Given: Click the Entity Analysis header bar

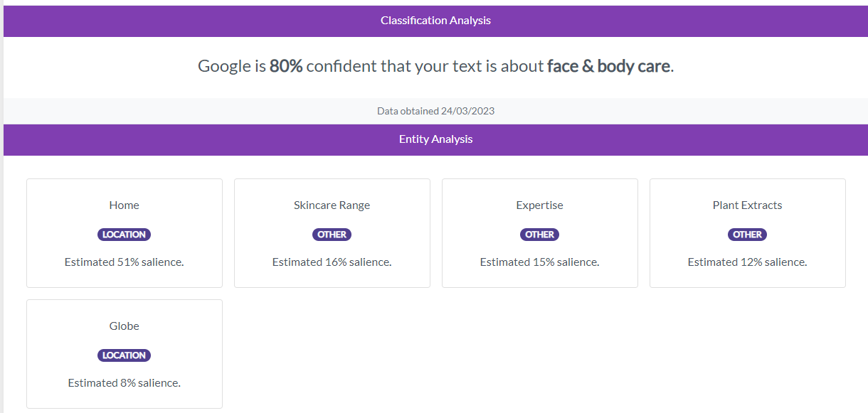Looking at the screenshot, I should [435, 139].
